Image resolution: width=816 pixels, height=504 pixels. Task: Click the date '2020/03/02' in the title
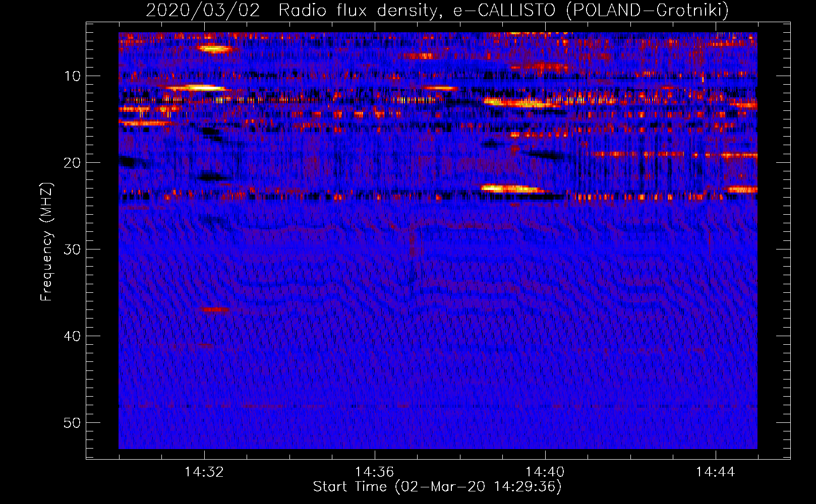coord(203,10)
